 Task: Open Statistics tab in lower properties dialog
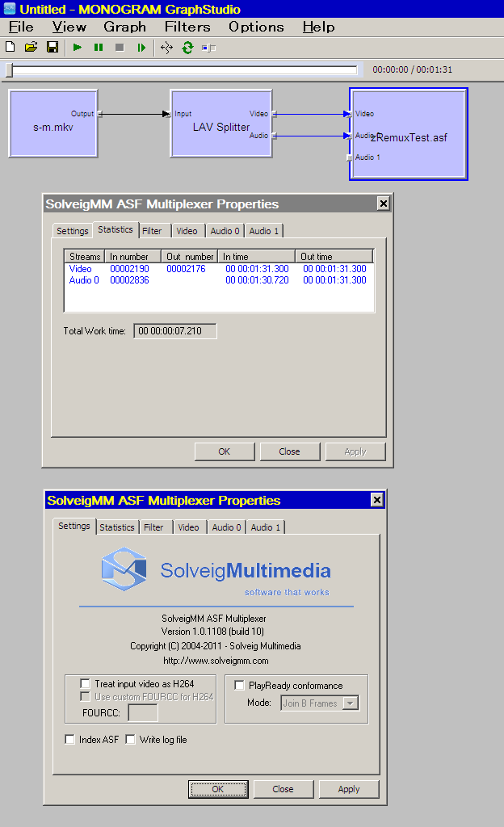tap(117, 527)
